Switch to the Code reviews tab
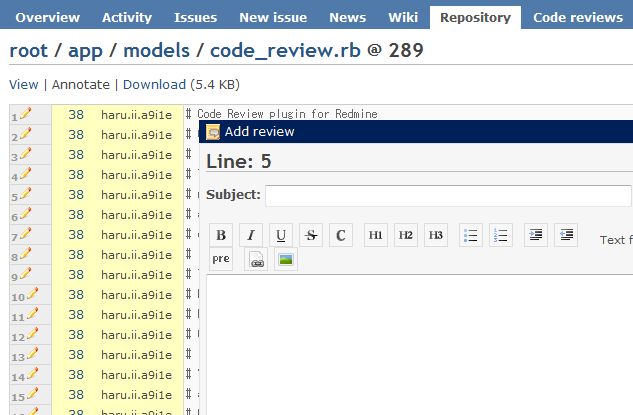The image size is (633, 415). click(x=578, y=17)
